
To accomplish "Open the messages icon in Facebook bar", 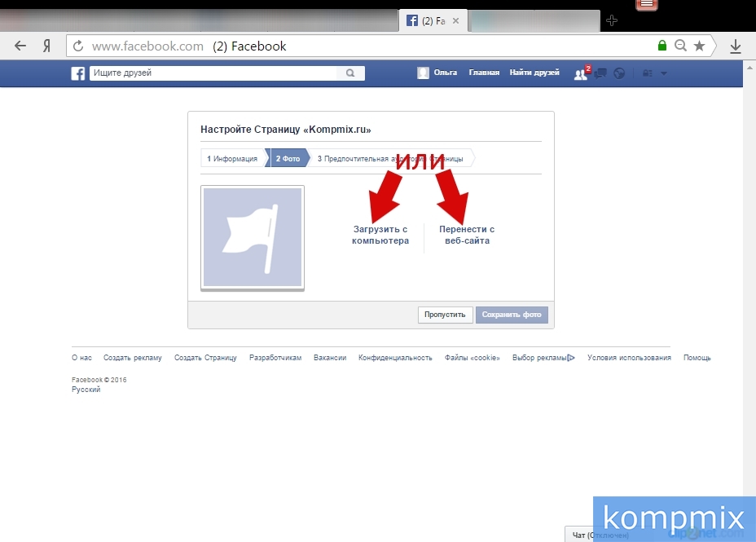I will [x=600, y=73].
